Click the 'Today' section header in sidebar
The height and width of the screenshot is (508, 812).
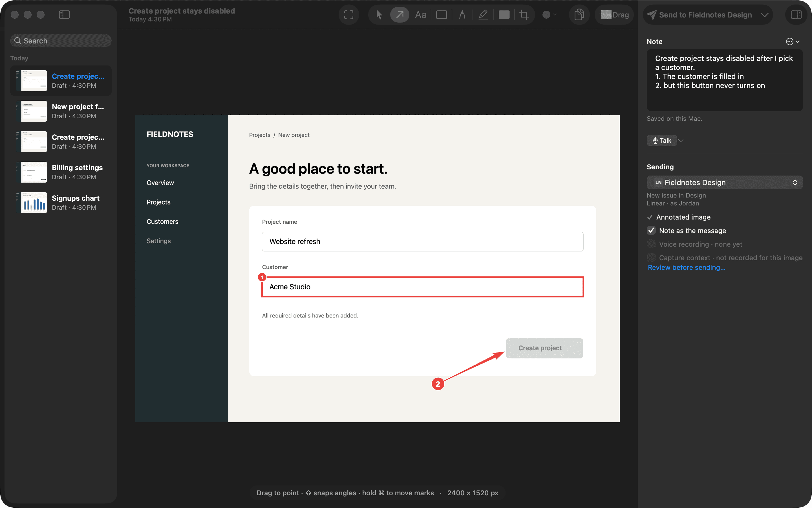19,58
